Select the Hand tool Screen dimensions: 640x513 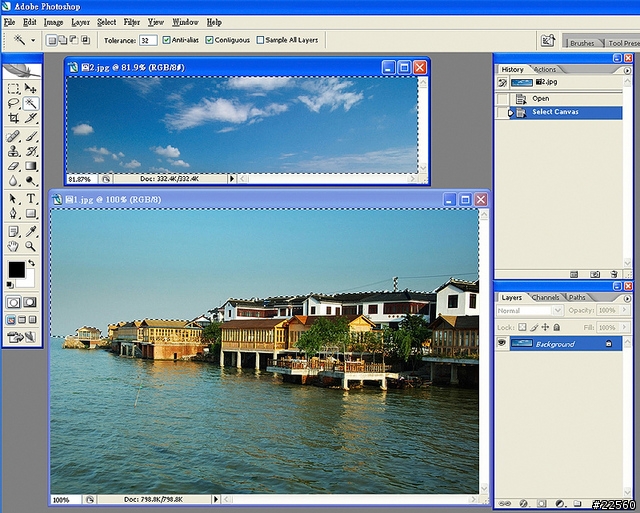(13, 246)
